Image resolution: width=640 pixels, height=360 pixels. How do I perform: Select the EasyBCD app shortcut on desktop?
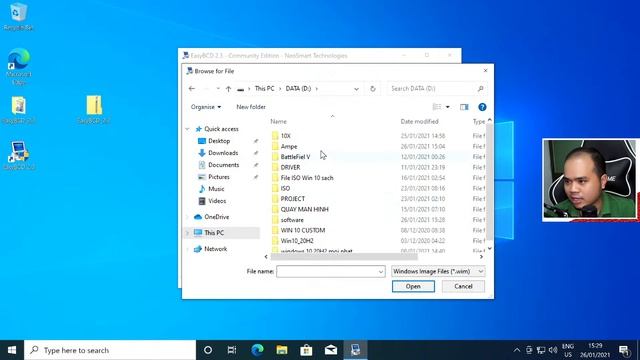[19, 156]
